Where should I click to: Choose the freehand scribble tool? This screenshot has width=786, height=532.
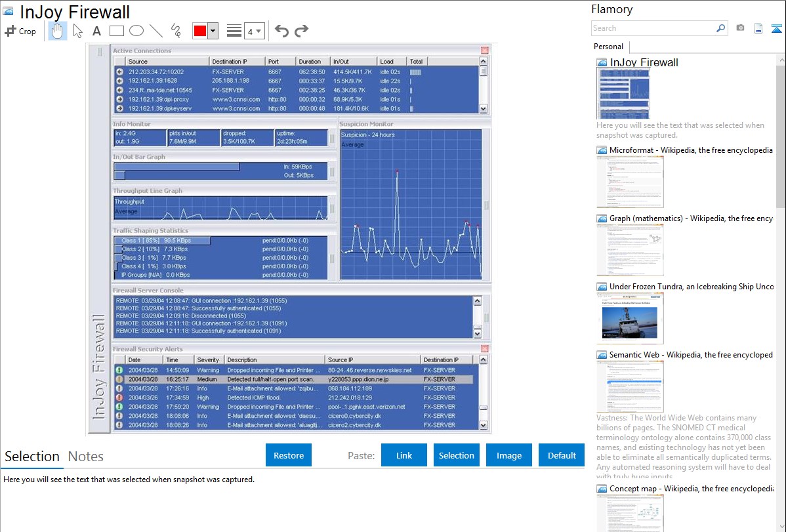point(175,31)
